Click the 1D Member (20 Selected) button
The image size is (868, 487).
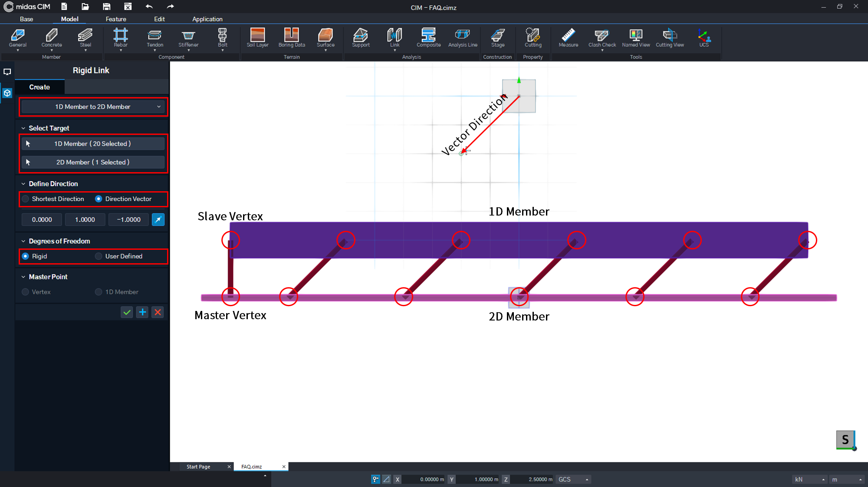click(x=93, y=144)
